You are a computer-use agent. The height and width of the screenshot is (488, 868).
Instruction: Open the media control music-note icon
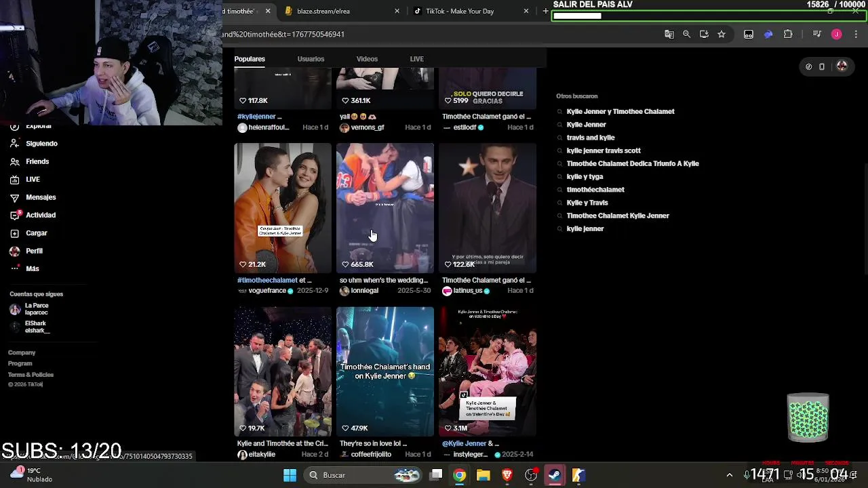click(x=817, y=34)
